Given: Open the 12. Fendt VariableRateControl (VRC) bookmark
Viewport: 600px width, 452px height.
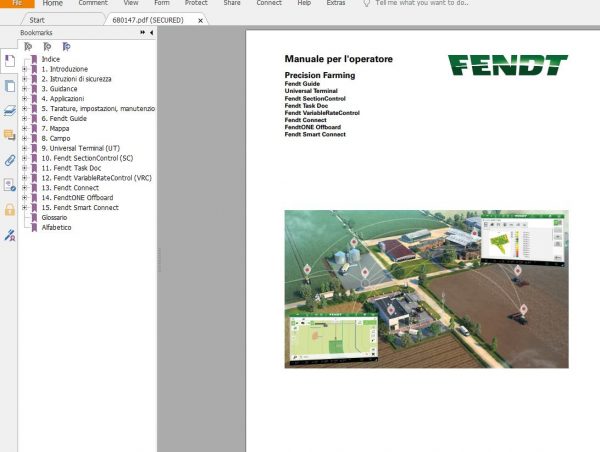Looking at the screenshot, I should (x=96, y=178).
